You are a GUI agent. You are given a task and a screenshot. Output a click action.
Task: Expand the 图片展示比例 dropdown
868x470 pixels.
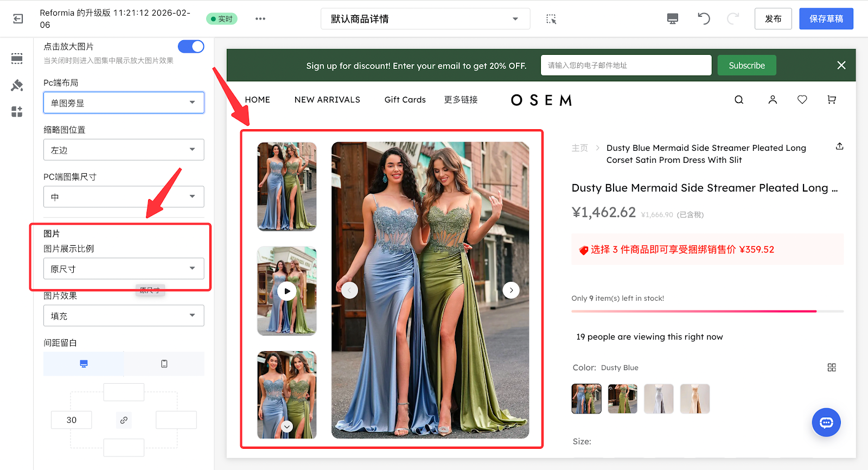pos(124,269)
